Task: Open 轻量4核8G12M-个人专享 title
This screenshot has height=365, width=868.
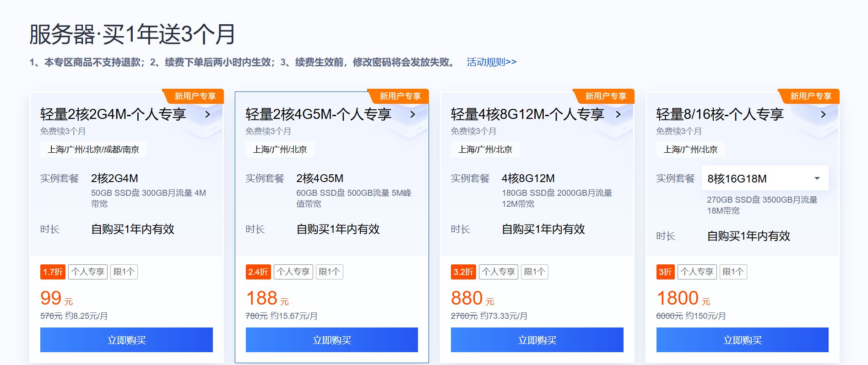Action: 527,114
